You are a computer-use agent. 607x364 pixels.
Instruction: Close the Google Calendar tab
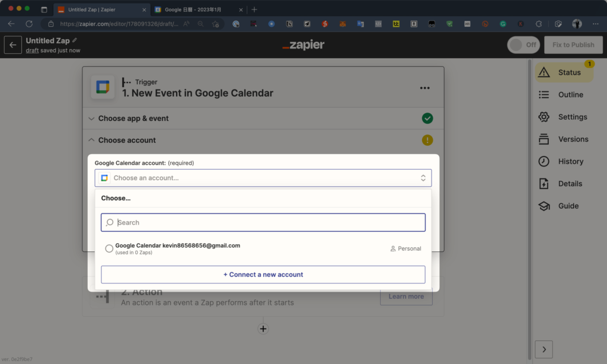coord(241,9)
